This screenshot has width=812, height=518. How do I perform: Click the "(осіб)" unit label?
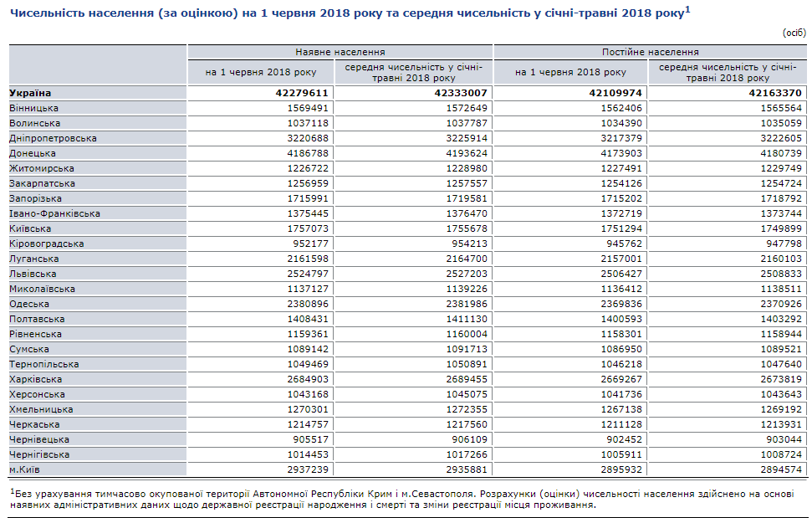(x=793, y=33)
